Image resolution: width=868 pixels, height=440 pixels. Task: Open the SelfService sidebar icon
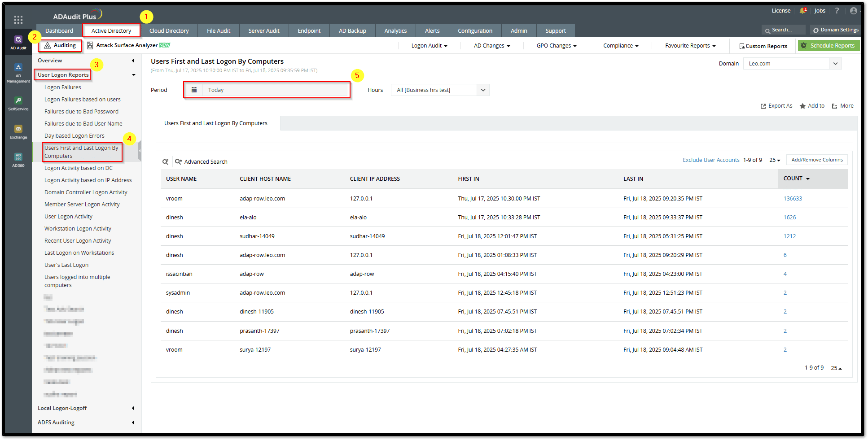tap(18, 103)
